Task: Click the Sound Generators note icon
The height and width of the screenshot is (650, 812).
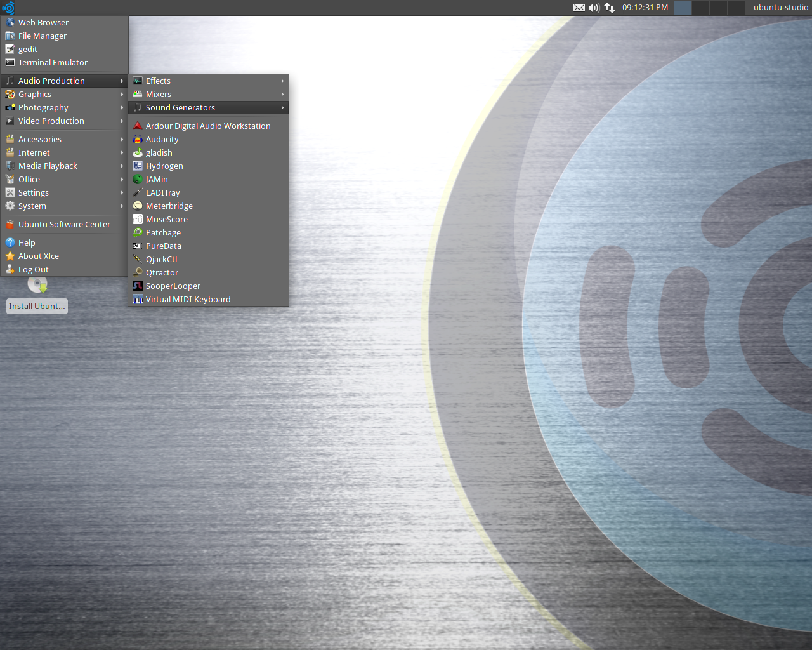Action: [x=138, y=107]
